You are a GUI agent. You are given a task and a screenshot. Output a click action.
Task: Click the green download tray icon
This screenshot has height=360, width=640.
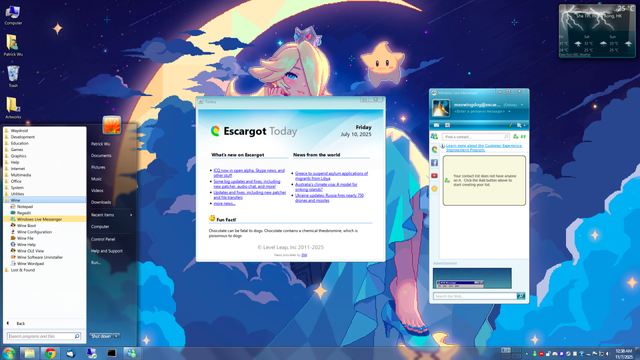point(535,353)
